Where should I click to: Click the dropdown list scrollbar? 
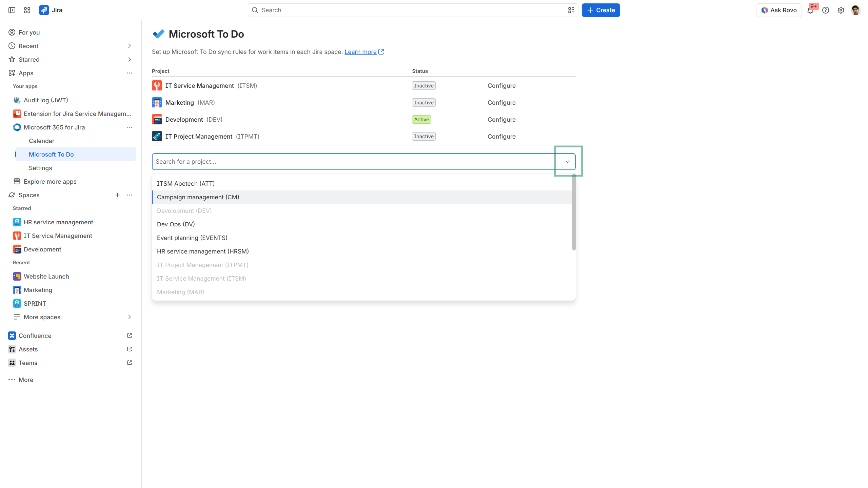574,212
